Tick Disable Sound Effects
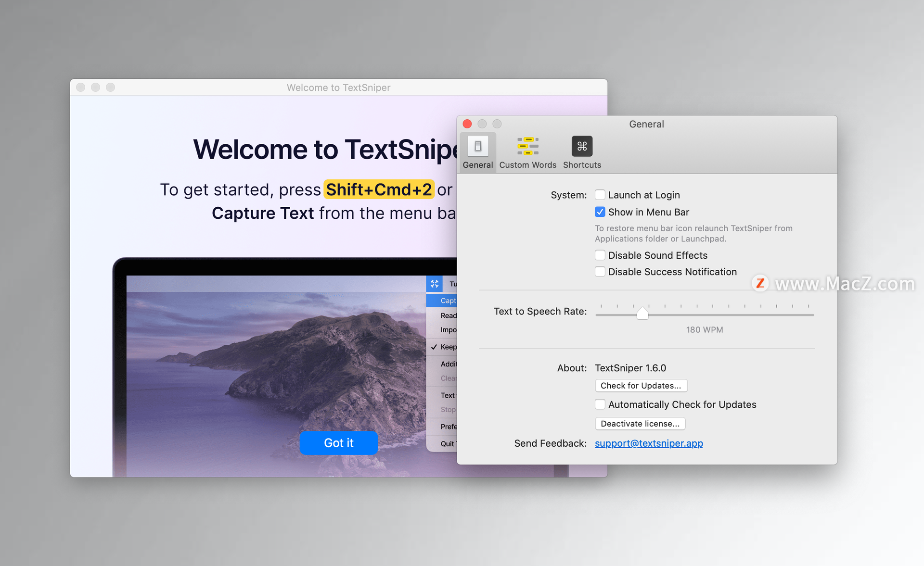924x566 pixels. click(600, 255)
